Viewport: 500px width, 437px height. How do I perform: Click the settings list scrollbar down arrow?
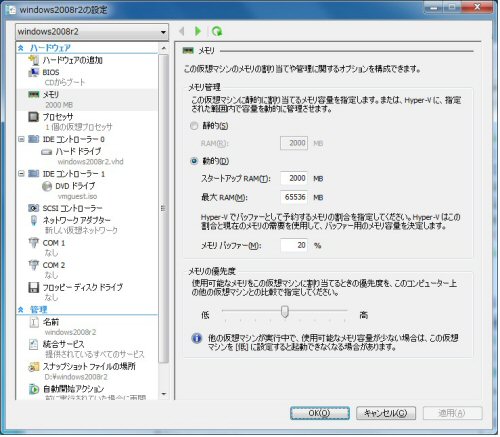point(163,394)
